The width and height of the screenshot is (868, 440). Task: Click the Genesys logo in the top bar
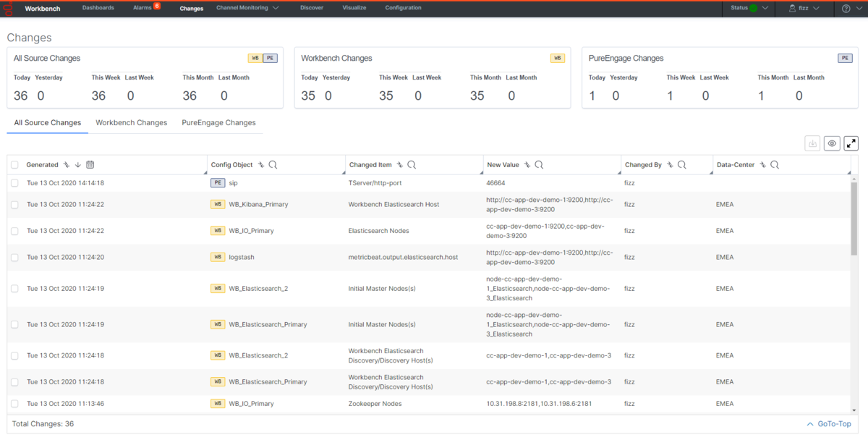click(x=9, y=8)
